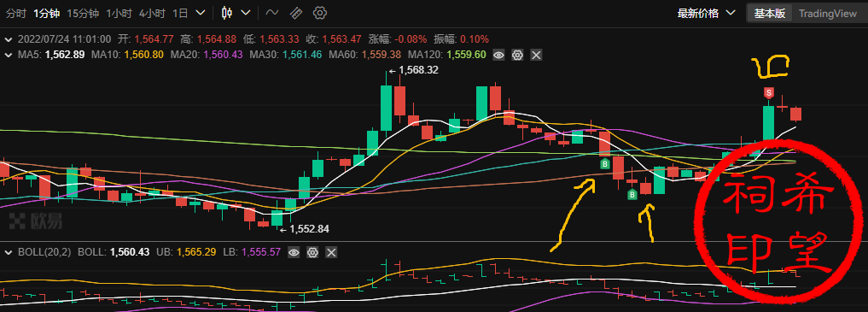Toggle BOLL indicator visibility eye icon
The height and width of the screenshot is (312, 868).
point(294,253)
